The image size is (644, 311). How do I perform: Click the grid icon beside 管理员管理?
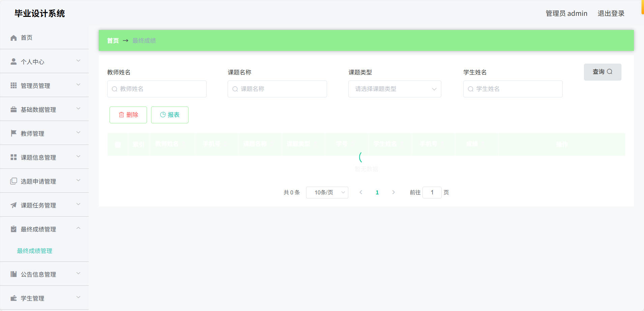click(13, 86)
